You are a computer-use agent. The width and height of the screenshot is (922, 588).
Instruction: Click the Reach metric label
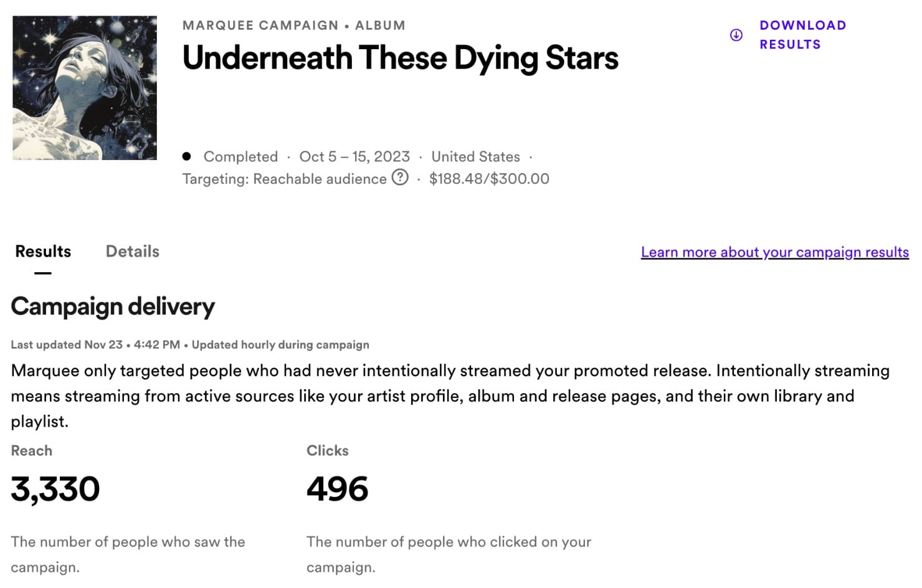(32, 450)
